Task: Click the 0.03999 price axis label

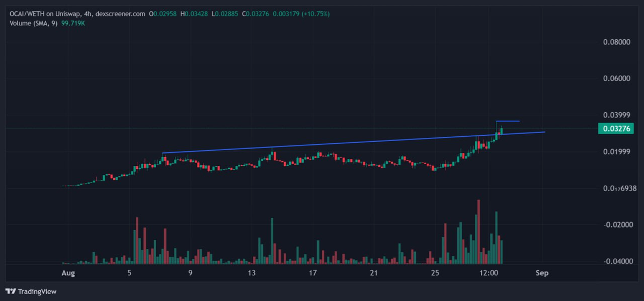Action: click(x=617, y=115)
